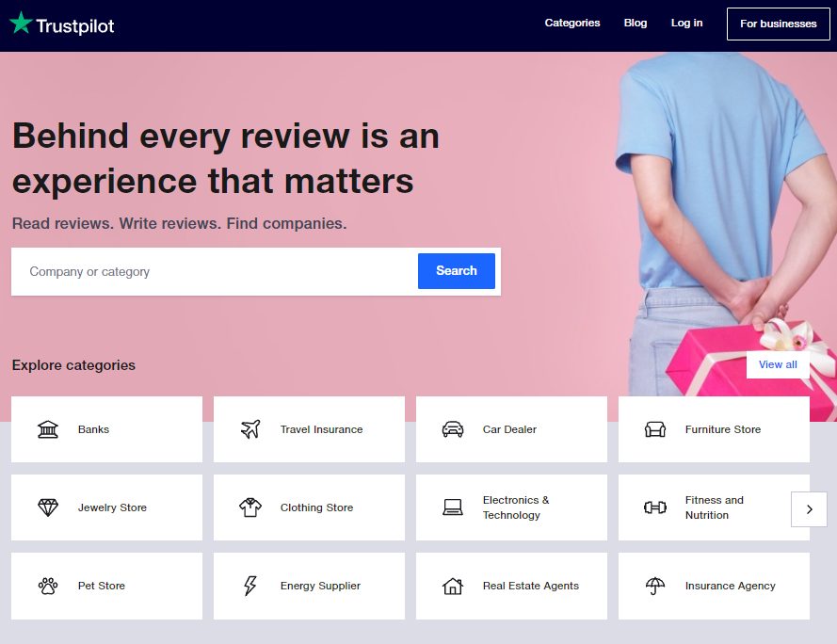Click 'Read reviews. Write reviews. Find companies.' text

click(x=179, y=223)
